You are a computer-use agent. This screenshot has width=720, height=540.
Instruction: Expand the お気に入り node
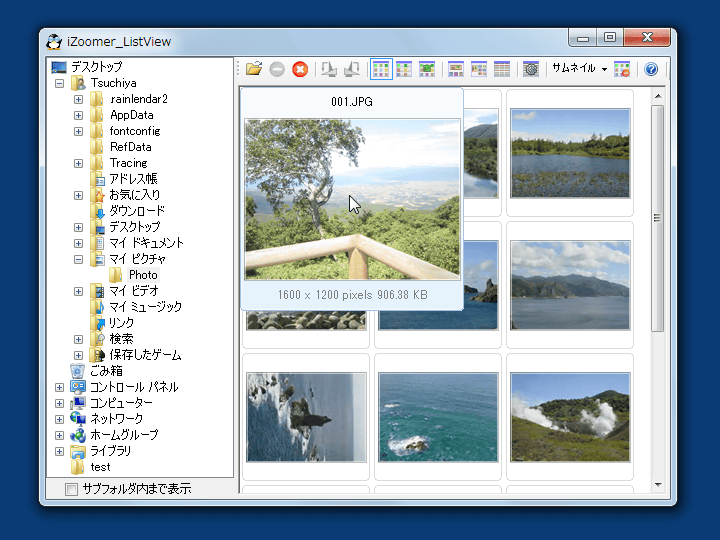pos(79,196)
